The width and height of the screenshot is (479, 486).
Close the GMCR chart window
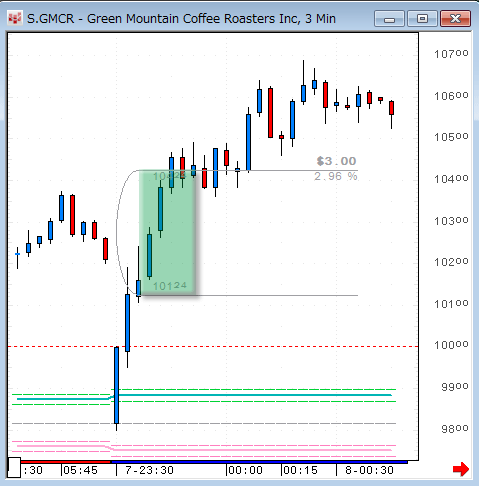tap(455, 19)
